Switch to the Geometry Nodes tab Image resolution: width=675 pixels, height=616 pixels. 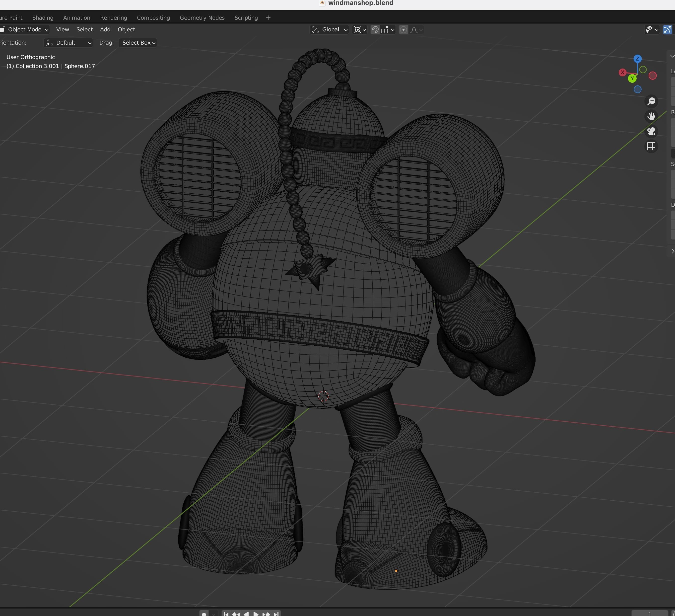point(202,18)
